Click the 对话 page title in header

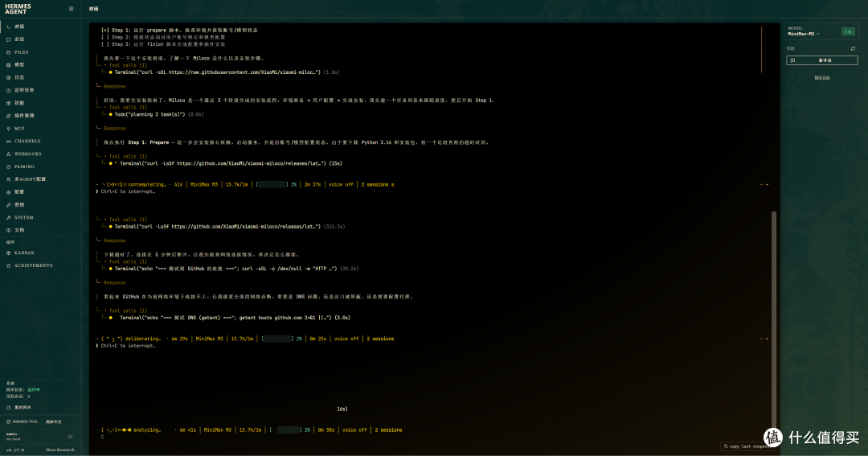click(93, 9)
